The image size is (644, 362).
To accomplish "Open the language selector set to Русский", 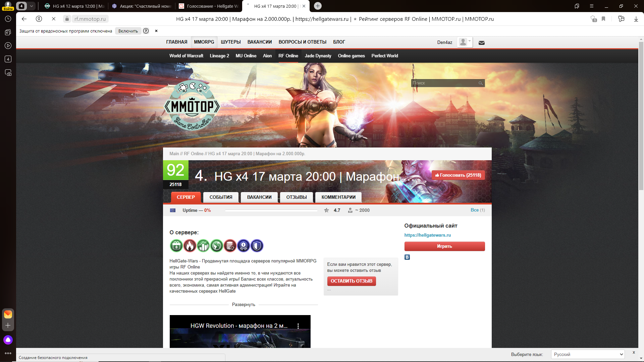I will point(588,354).
